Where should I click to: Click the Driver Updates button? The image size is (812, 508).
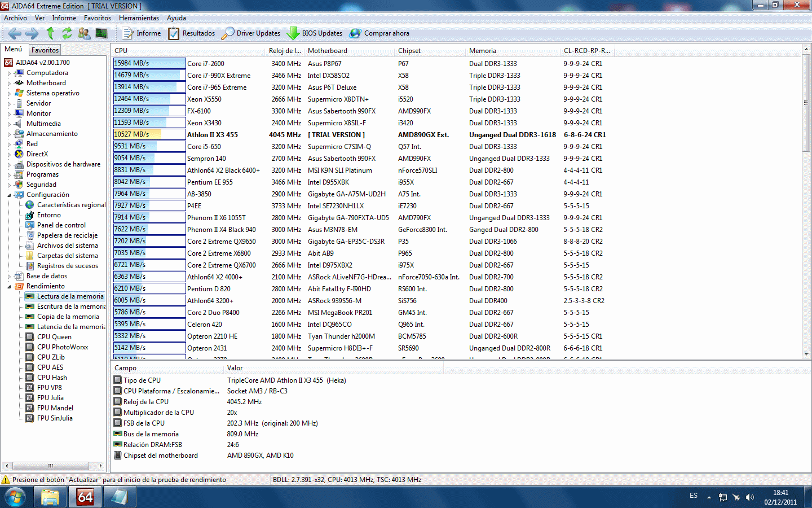(x=251, y=33)
